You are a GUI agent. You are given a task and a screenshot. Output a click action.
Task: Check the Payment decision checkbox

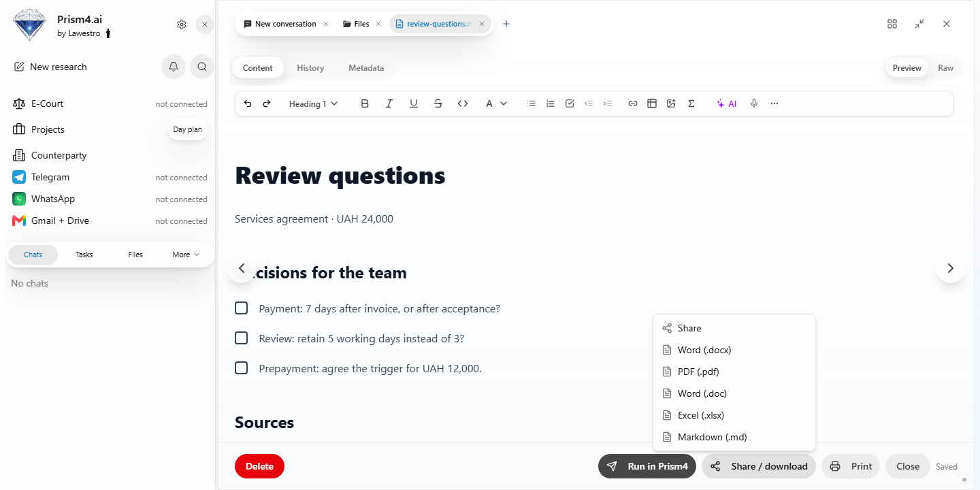click(241, 308)
